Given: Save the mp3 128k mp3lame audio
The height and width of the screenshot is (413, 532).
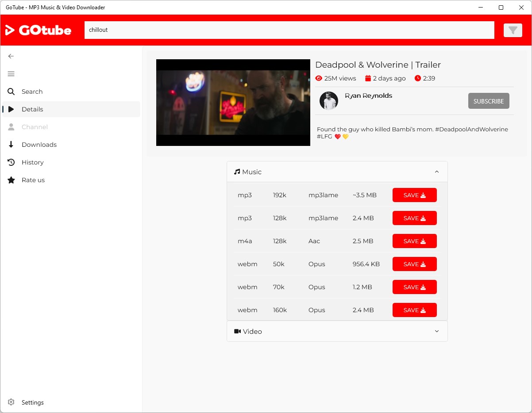Looking at the screenshot, I should point(415,218).
